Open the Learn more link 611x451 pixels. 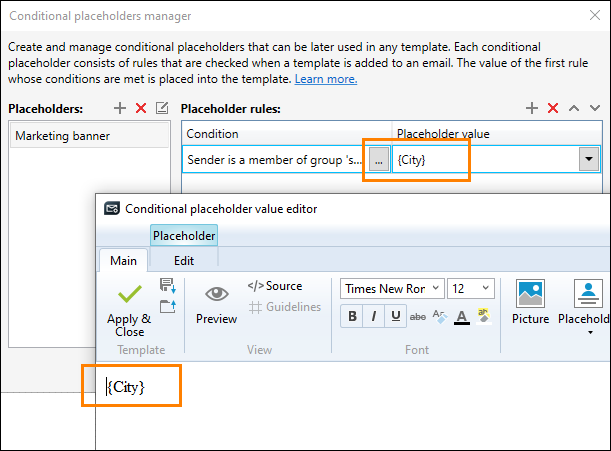[326, 79]
